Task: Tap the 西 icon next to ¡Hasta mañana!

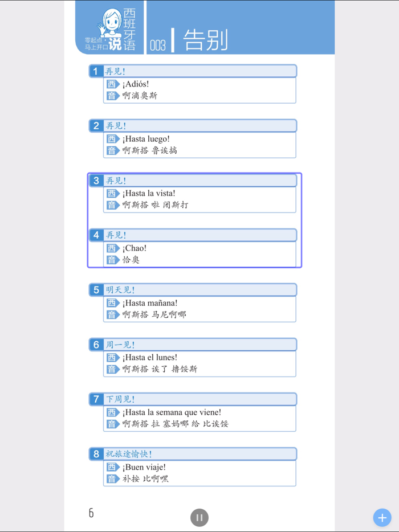Action: click(112, 302)
